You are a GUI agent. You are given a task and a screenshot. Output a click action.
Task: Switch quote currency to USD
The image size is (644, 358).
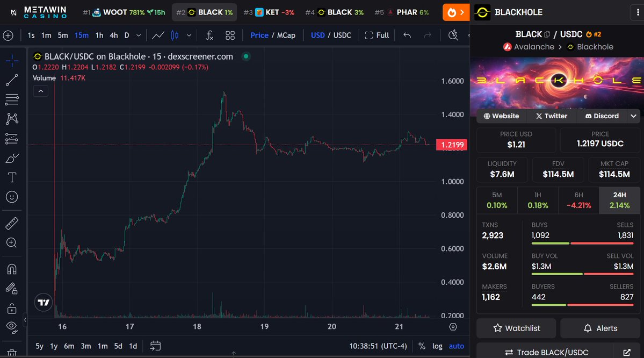(317, 36)
